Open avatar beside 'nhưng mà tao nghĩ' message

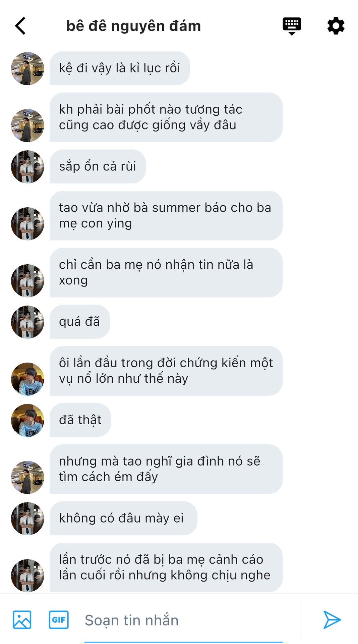click(x=27, y=477)
